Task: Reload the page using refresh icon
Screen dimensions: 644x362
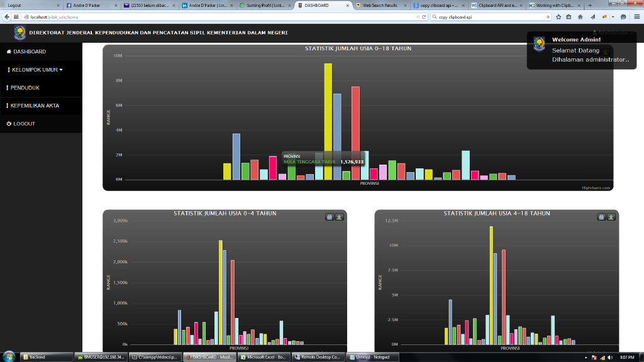Action: coord(425,17)
